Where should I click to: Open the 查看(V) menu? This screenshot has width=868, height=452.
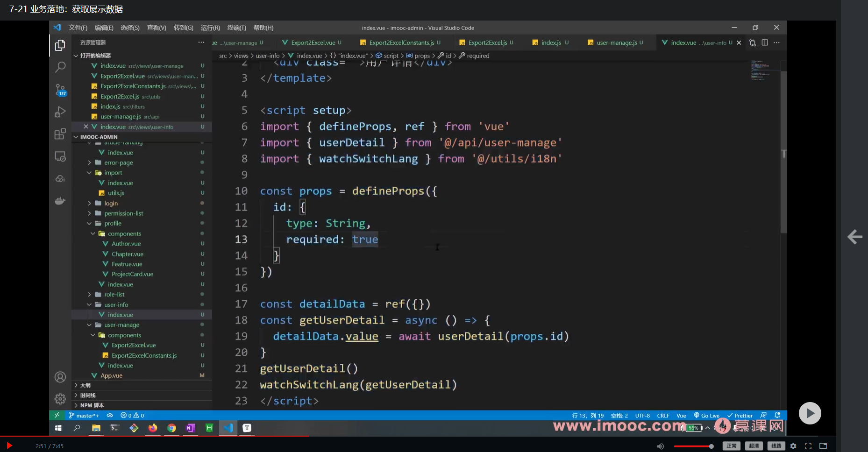pos(157,28)
